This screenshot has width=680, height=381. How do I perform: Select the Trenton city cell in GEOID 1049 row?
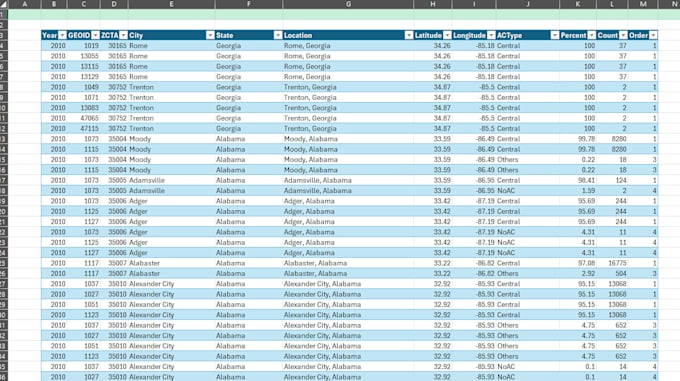point(171,87)
